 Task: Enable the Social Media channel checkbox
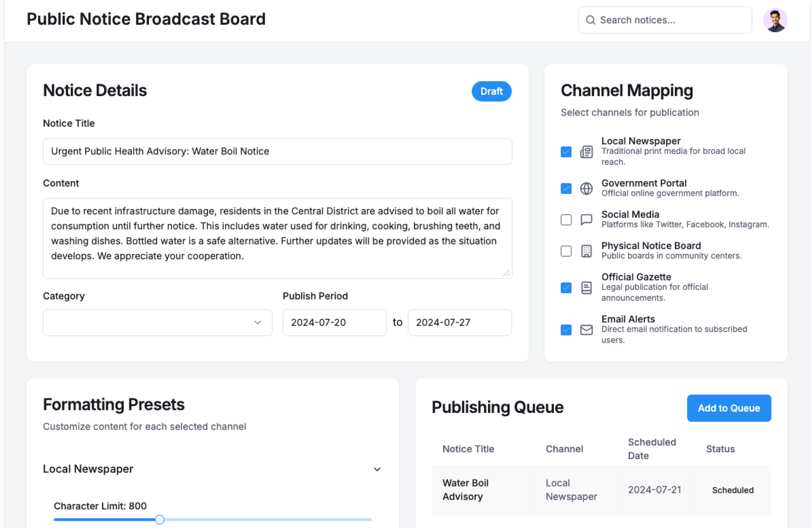(566, 220)
